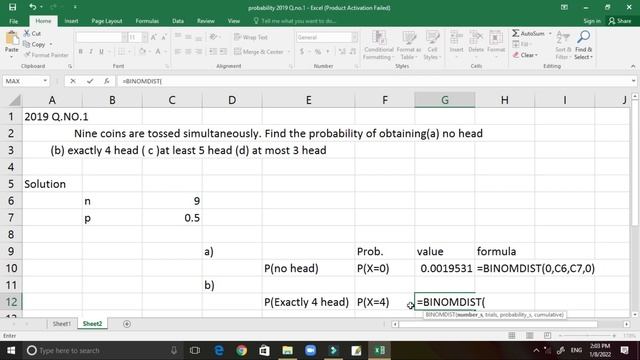
Task: Click the Borders icon
Action: [121, 51]
